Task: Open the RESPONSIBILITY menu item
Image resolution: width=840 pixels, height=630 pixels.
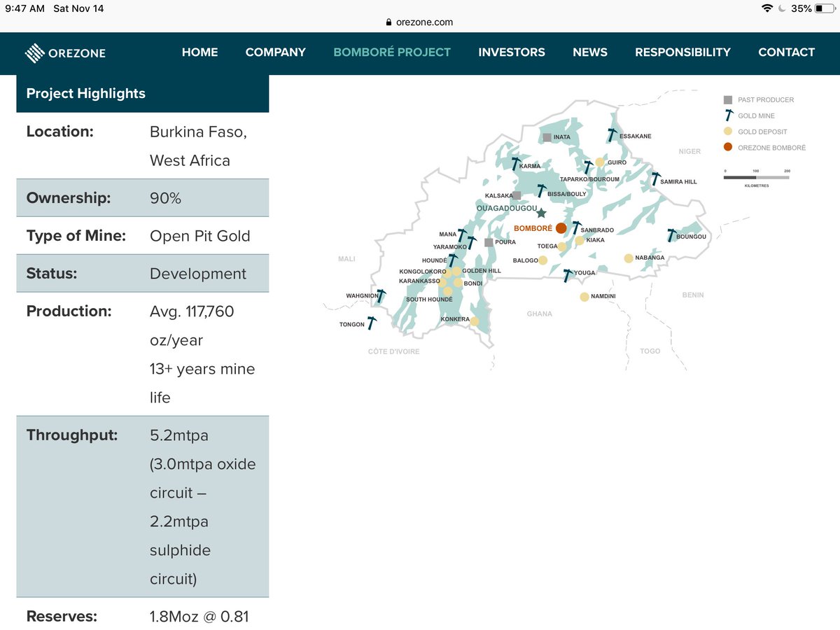Action: [682, 52]
